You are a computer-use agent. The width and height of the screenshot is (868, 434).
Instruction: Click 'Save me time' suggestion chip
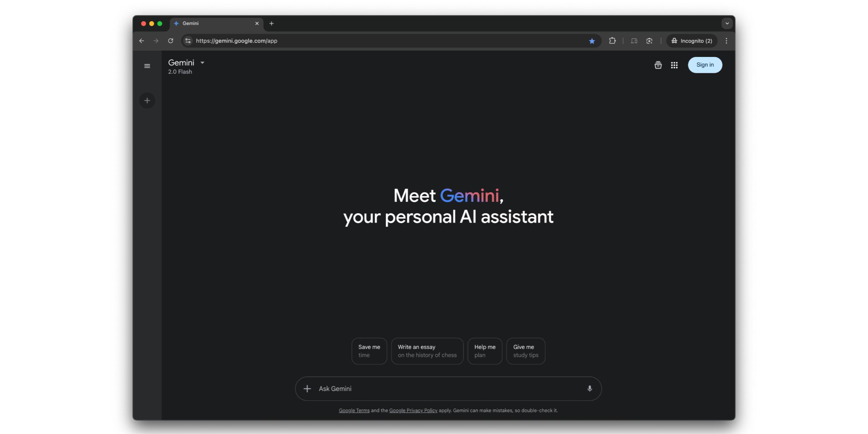369,350
